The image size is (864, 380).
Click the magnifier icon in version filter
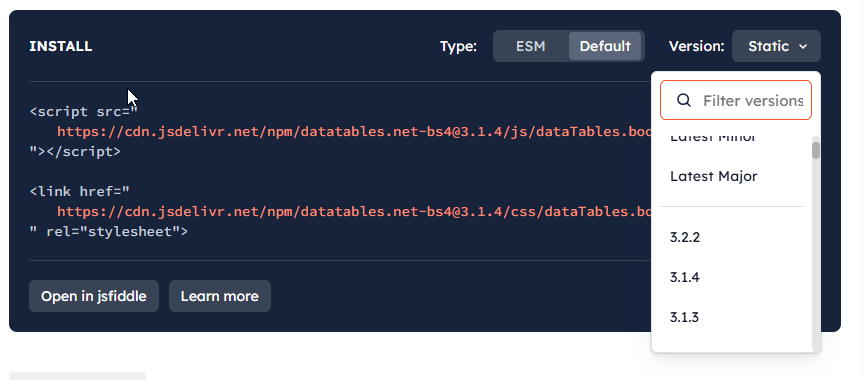click(684, 100)
